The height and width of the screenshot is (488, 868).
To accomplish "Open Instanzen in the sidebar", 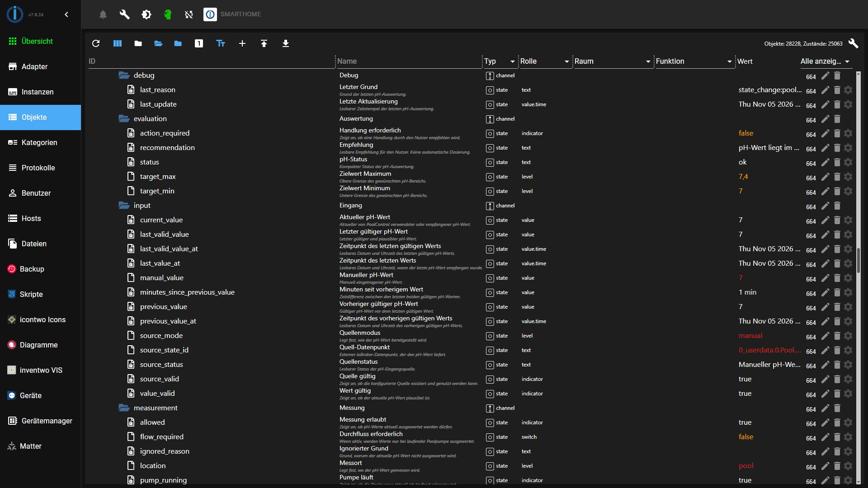I will pyautogui.click(x=41, y=92).
